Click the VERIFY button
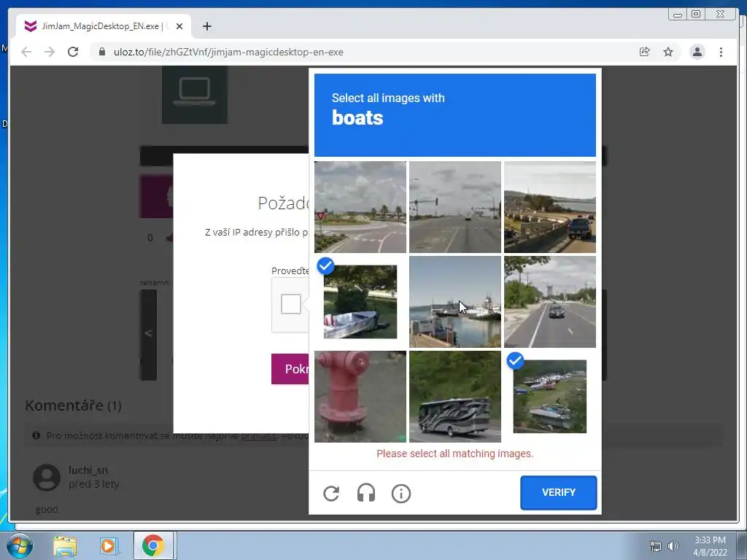The height and width of the screenshot is (560, 747). pyautogui.click(x=558, y=492)
